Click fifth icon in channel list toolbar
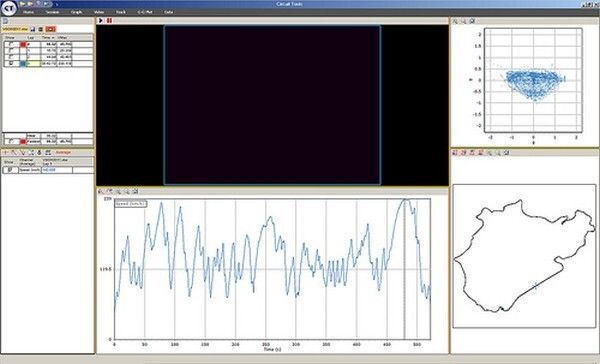 [x=39, y=152]
